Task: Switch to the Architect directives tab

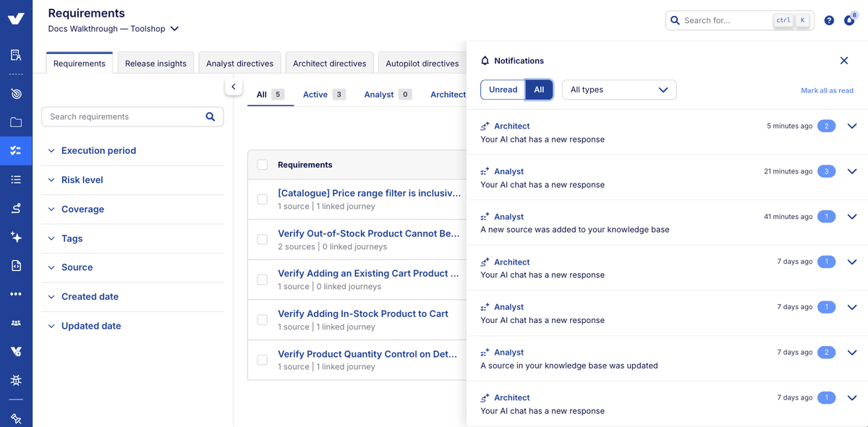Action: 329,63
